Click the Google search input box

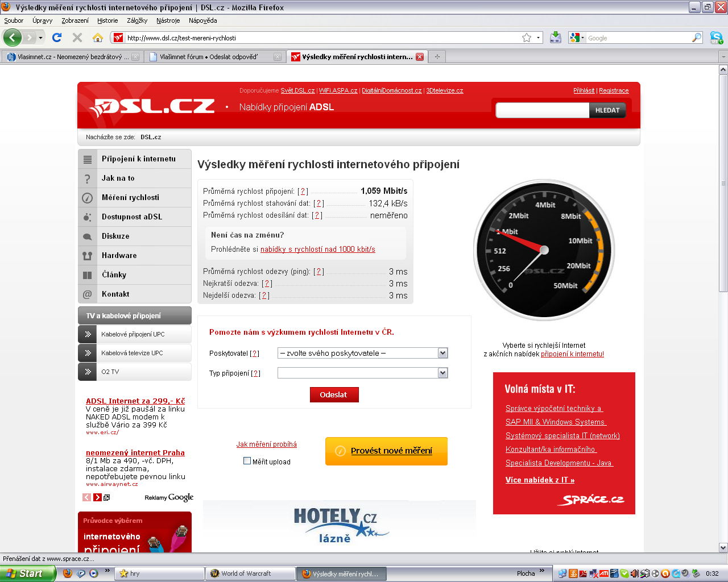[639, 38]
